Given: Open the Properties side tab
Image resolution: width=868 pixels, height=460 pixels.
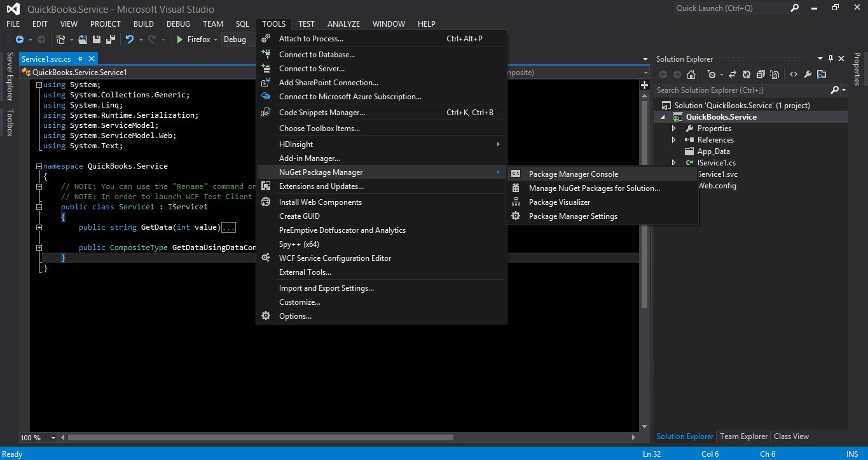Looking at the screenshot, I should coord(857,69).
